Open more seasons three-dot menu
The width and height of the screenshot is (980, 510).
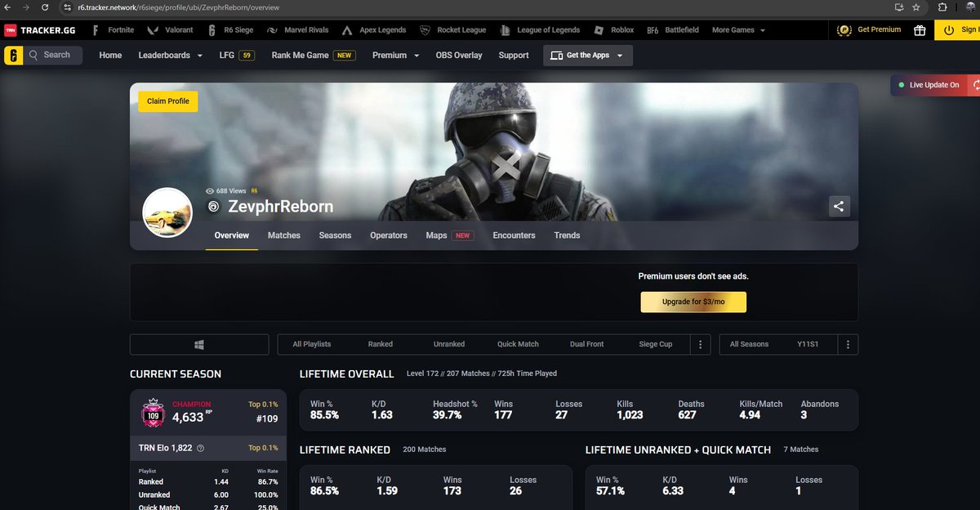click(x=849, y=344)
